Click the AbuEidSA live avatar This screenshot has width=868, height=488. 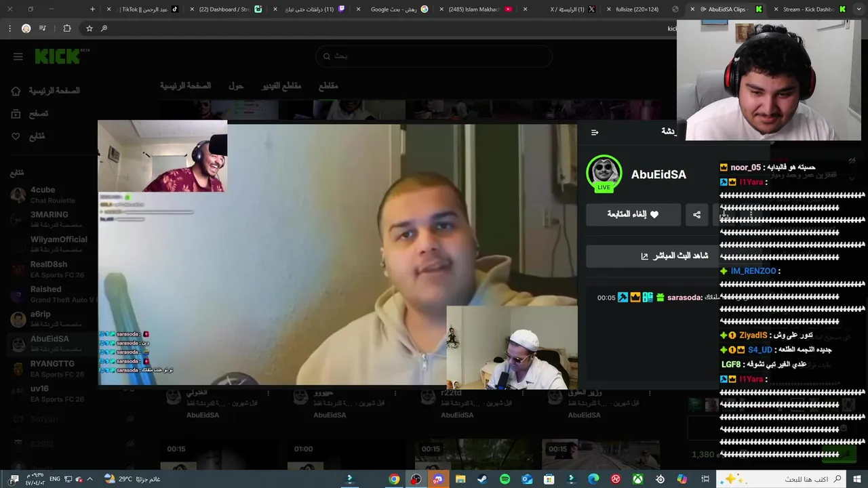tap(604, 174)
